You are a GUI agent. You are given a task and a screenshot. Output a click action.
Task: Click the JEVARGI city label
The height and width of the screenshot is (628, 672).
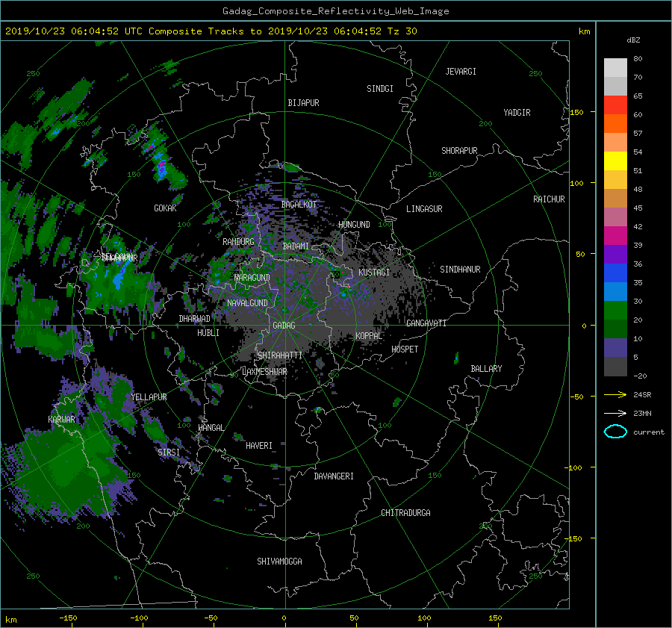click(461, 72)
